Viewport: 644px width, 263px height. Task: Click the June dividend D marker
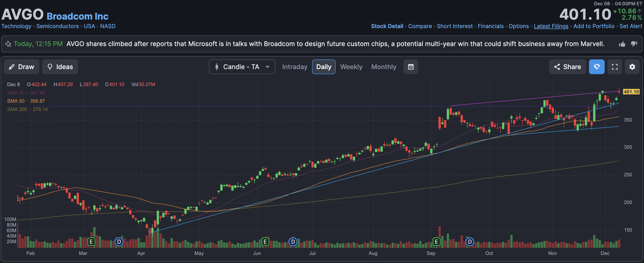tap(293, 242)
